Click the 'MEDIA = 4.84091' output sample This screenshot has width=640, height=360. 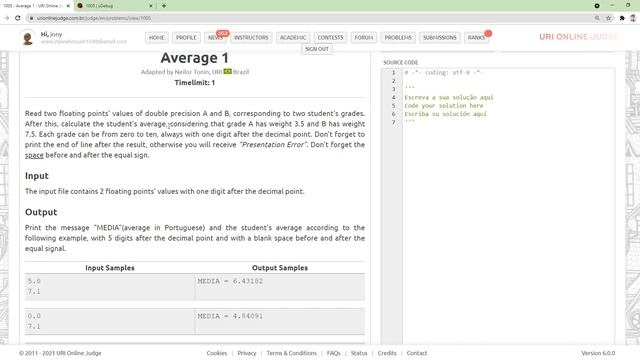click(230, 316)
